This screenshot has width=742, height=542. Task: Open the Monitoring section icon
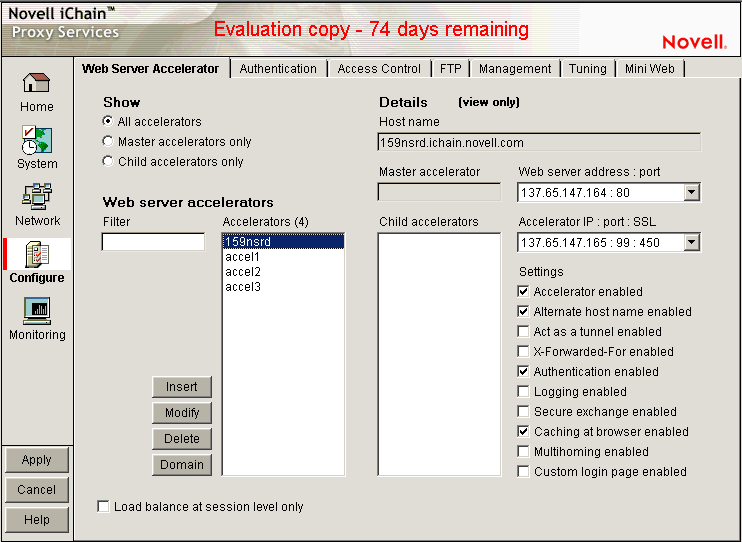[x=36, y=311]
